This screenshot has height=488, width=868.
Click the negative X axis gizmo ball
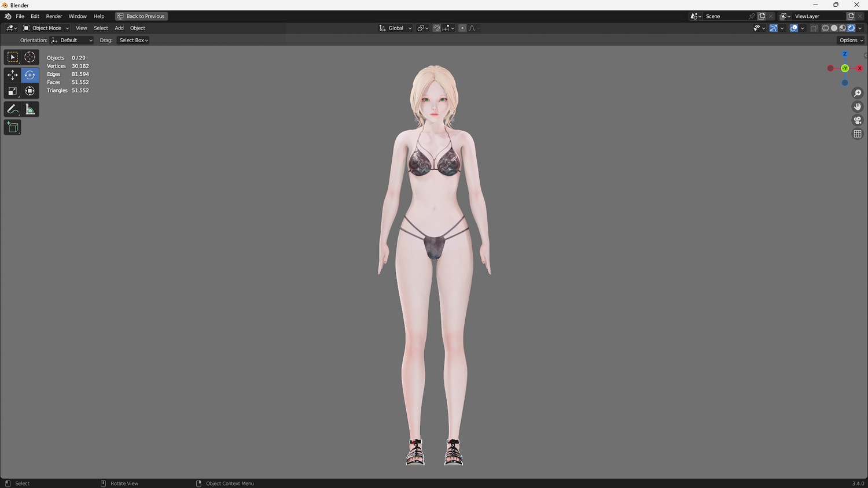click(x=830, y=68)
